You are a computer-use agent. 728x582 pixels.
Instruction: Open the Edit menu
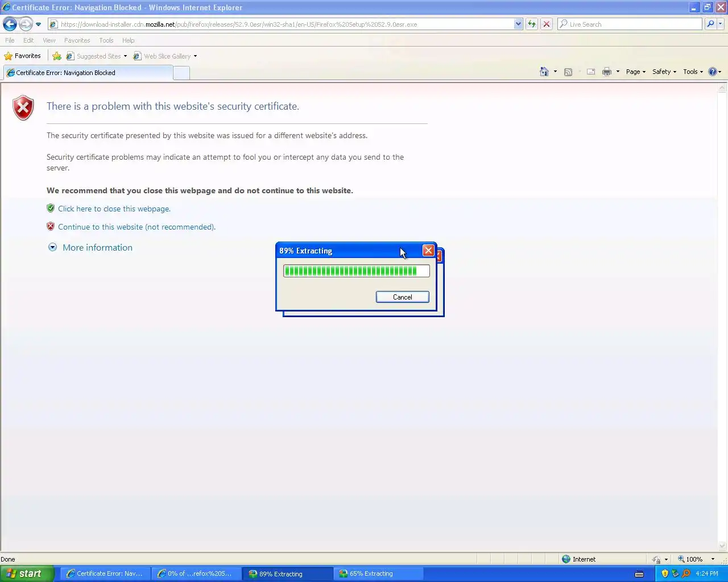pyautogui.click(x=28, y=40)
